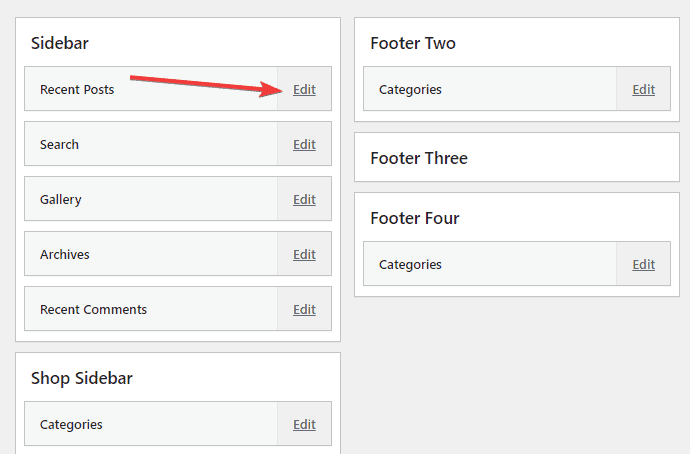Screen dimensions: 690x454
Task: Select Categories label in Shop Sidebar
Action: click(x=71, y=425)
